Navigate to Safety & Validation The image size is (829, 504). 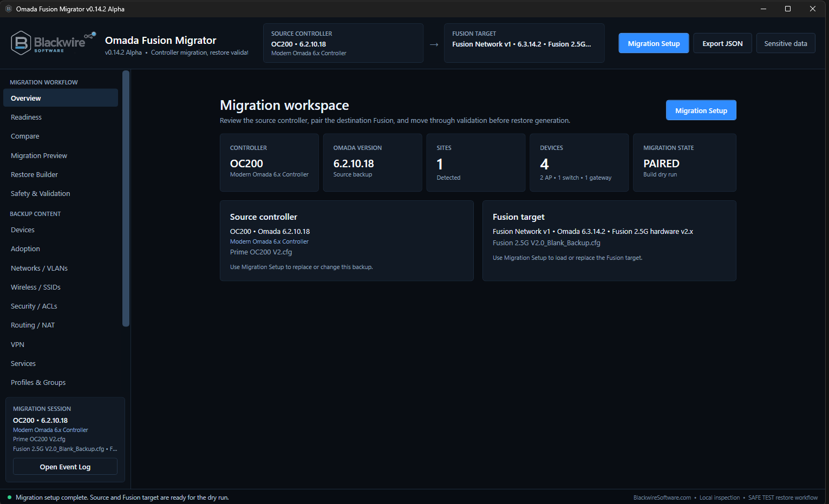[x=61, y=193]
